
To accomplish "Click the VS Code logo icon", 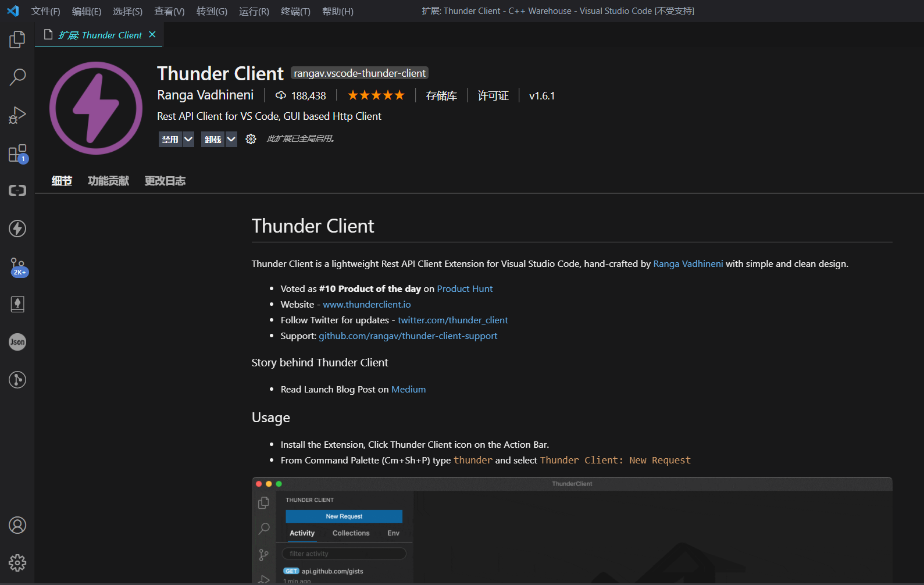I will click(13, 11).
